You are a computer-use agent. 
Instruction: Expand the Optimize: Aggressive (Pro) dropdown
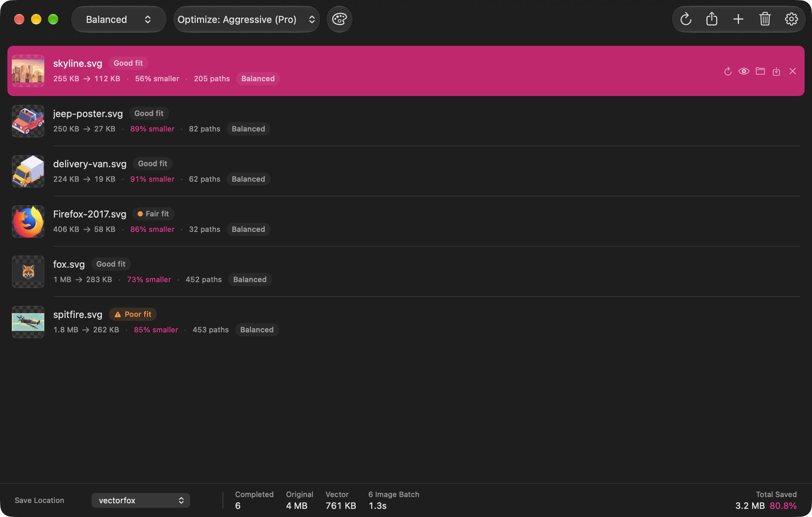tap(247, 19)
